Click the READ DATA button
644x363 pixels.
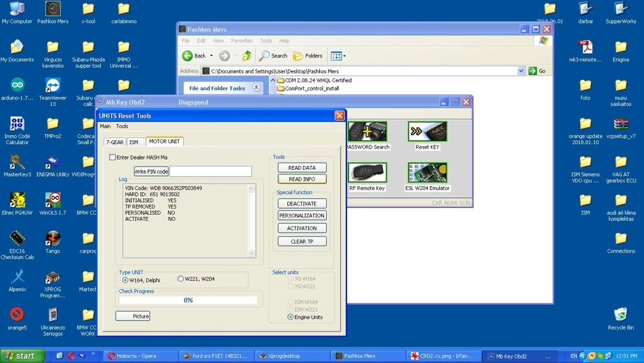click(x=302, y=168)
